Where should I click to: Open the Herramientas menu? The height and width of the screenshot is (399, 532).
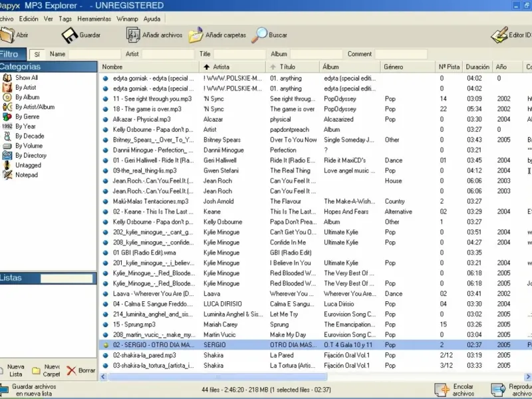pyautogui.click(x=94, y=19)
